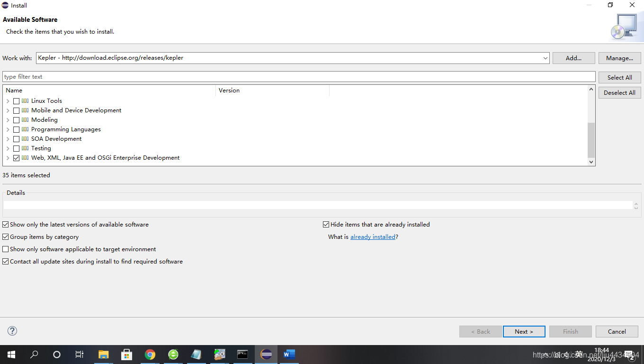This screenshot has height=364, width=644.
Task: Expand the Linux Tools category
Action: coord(8,101)
